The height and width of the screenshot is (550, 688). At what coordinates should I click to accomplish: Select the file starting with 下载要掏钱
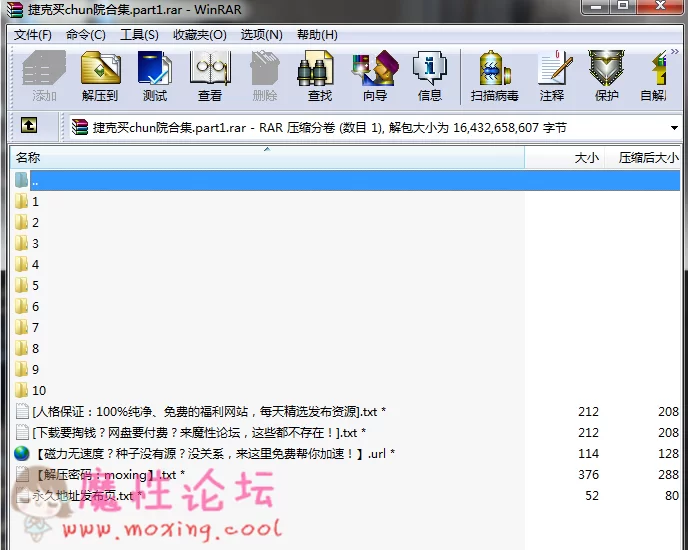pos(199,433)
